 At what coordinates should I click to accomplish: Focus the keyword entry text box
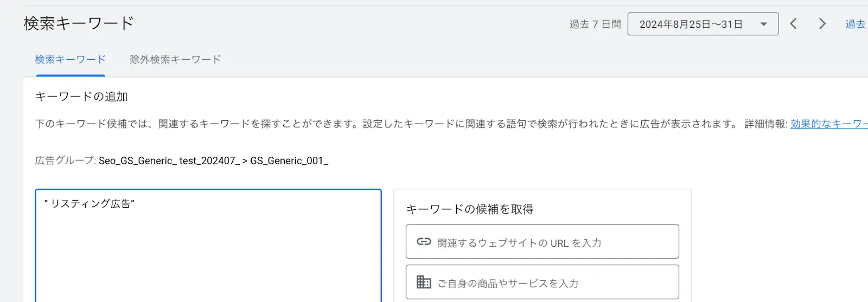tap(208, 249)
